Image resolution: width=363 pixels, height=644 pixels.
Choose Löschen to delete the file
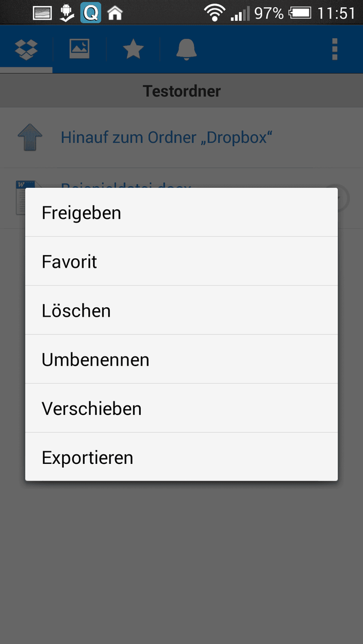click(181, 310)
